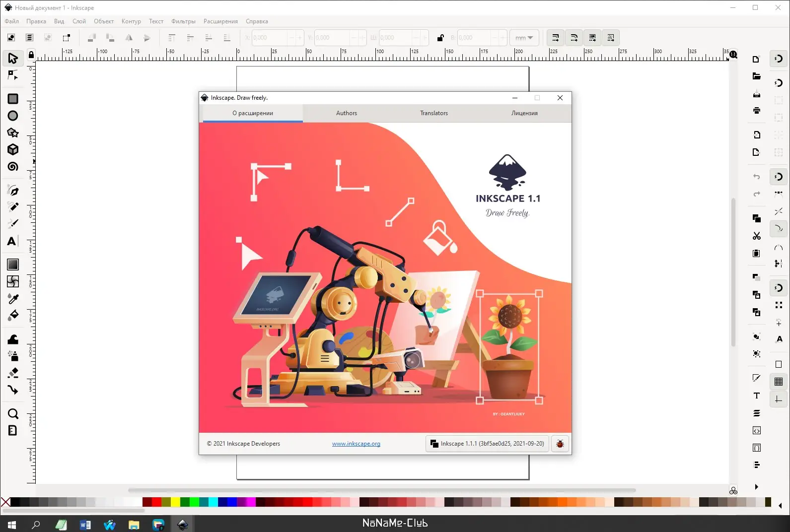Open the color palette menu arrow
The image size is (790, 532).
[780, 506]
